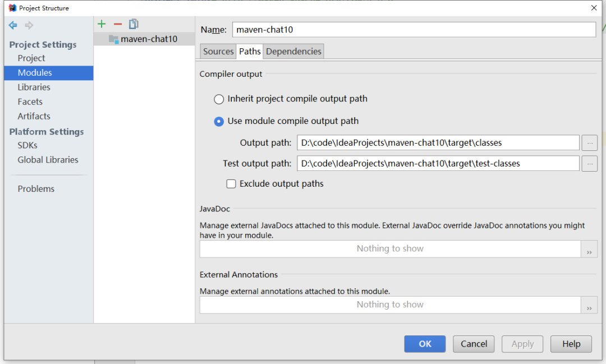Open the Libraries settings section
Image resolution: width=606 pixels, height=364 pixels.
[x=34, y=87]
